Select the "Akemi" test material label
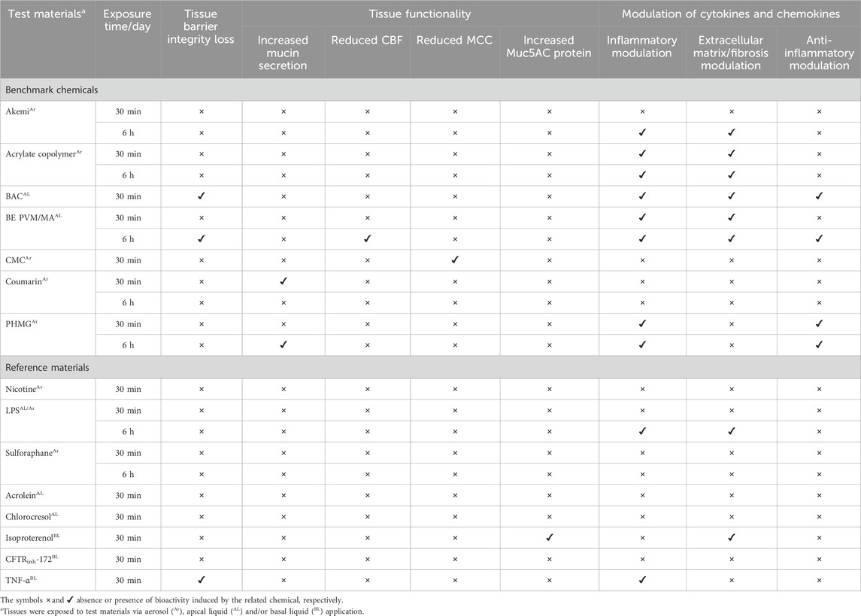The height and width of the screenshot is (616, 861). click(x=20, y=111)
